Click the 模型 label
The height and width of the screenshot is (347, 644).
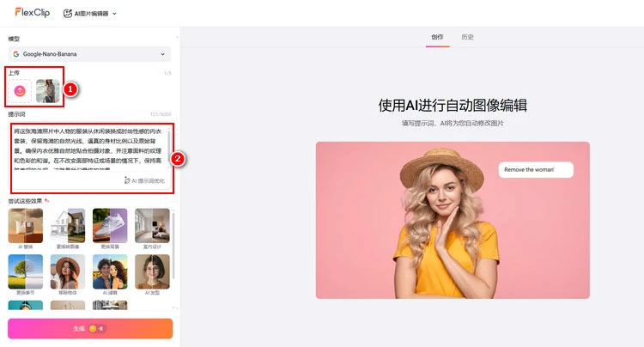point(14,39)
